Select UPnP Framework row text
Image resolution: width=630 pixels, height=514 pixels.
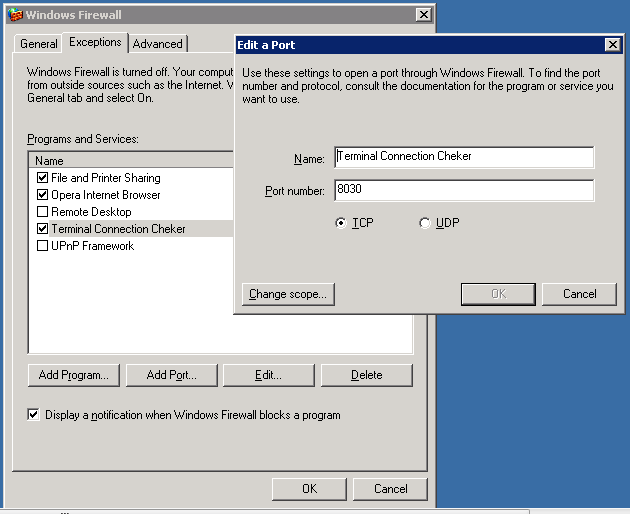(x=92, y=246)
